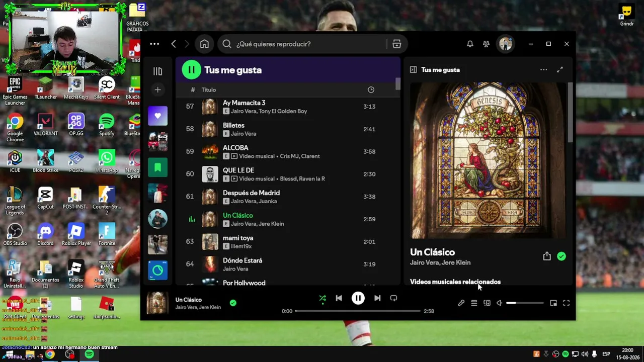Open the miniplayer
This screenshot has width=644, height=362.
553,303
